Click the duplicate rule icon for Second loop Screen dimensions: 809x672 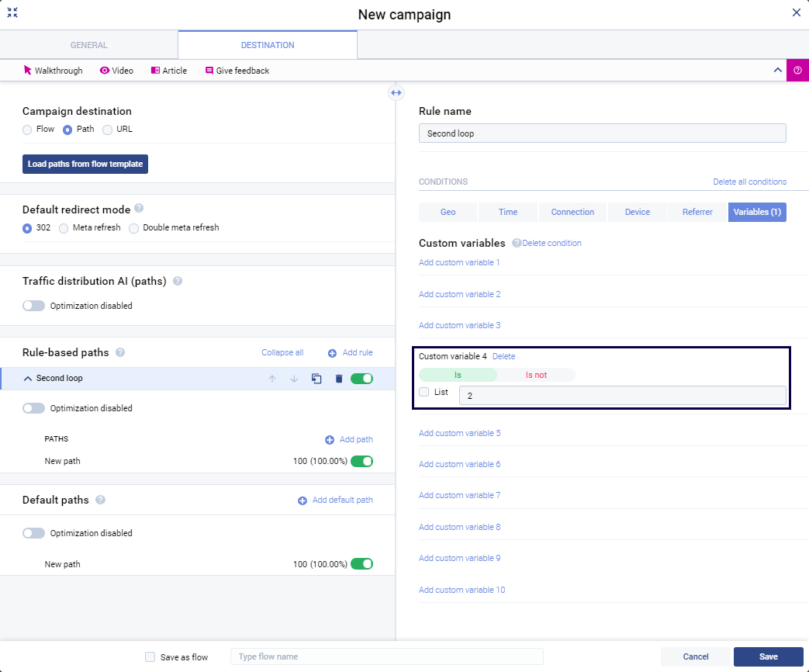pyautogui.click(x=316, y=379)
